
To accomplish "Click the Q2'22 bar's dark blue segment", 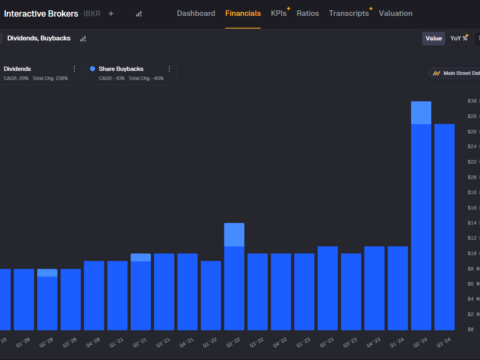I will [x=234, y=288].
